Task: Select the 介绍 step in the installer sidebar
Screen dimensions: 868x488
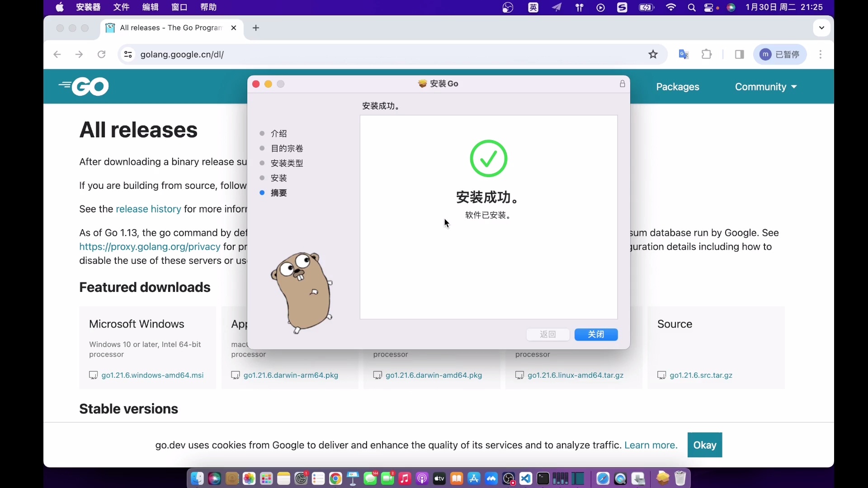Action: click(x=279, y=133)
